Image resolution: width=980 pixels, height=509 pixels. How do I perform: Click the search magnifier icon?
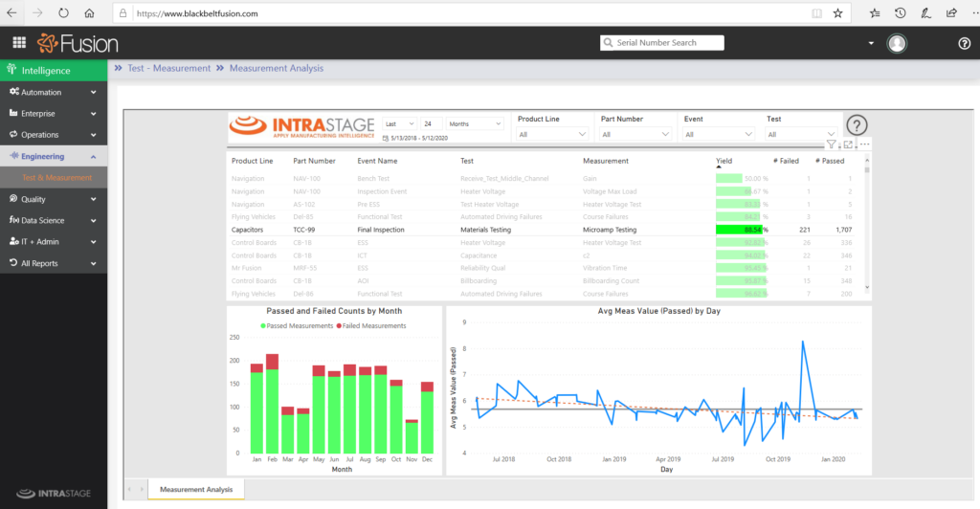point(608,42)
